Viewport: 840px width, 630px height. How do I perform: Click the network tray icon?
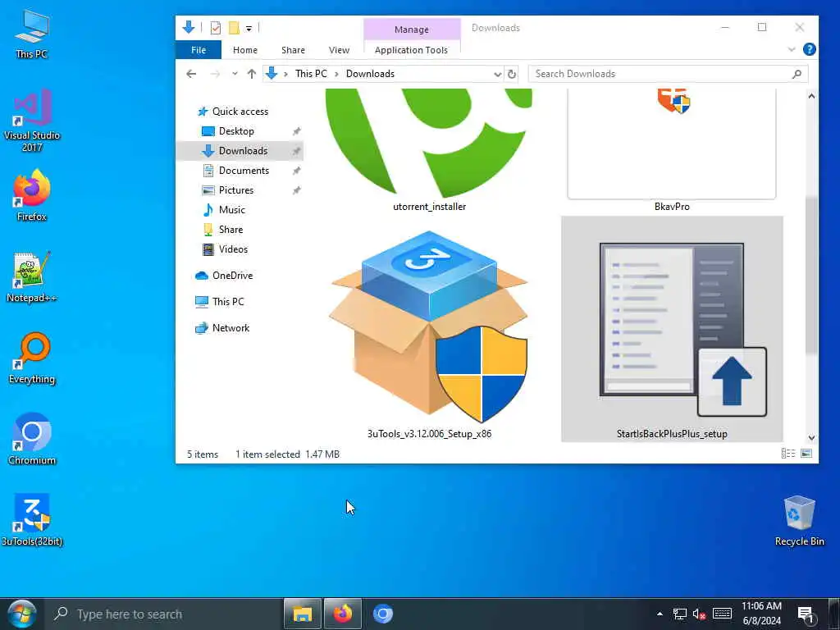pos(680,614)
